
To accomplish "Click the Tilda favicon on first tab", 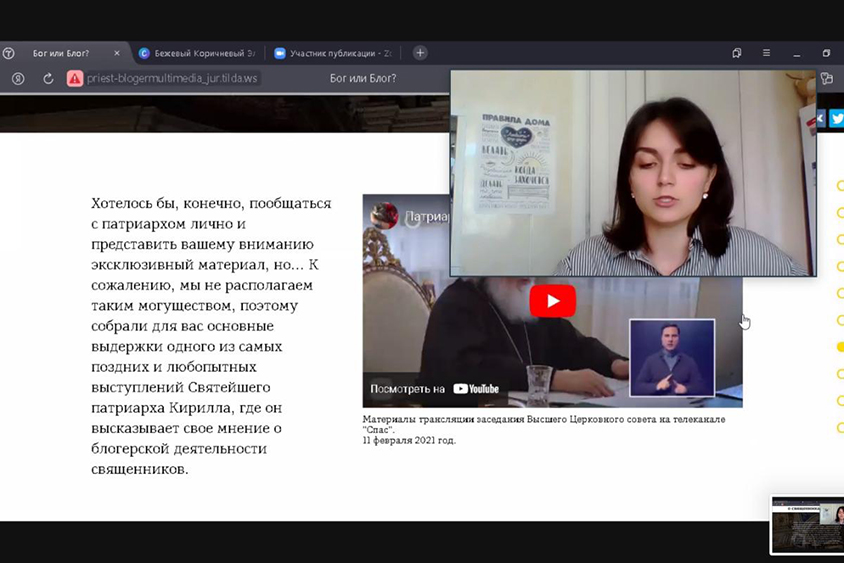I will pyautogui.click(x=9, y=53).
